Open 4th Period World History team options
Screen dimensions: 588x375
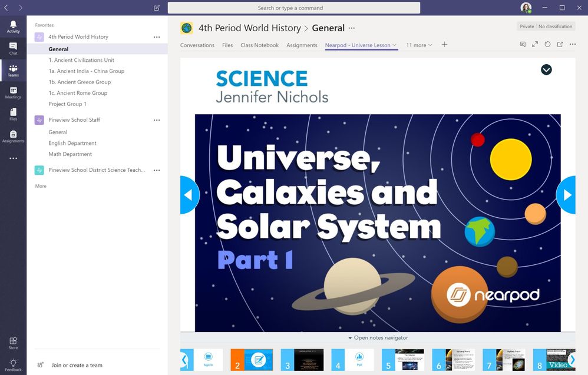(x=157, y=36)
